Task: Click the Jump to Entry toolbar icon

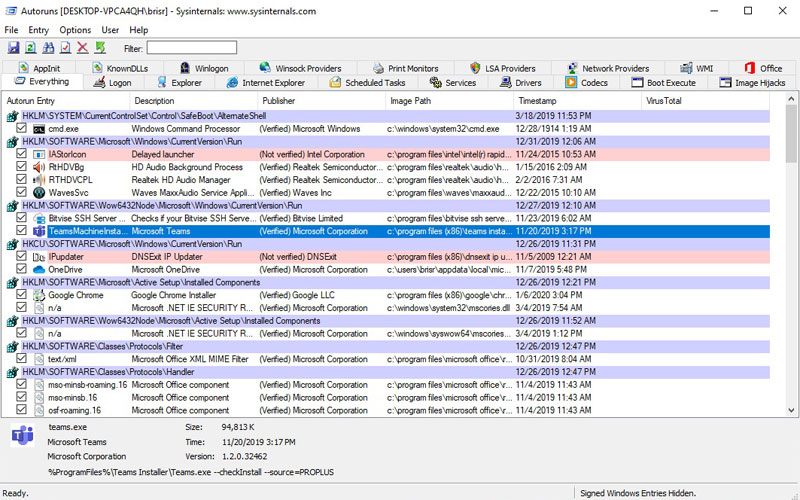Action: (x=100, y=48)
